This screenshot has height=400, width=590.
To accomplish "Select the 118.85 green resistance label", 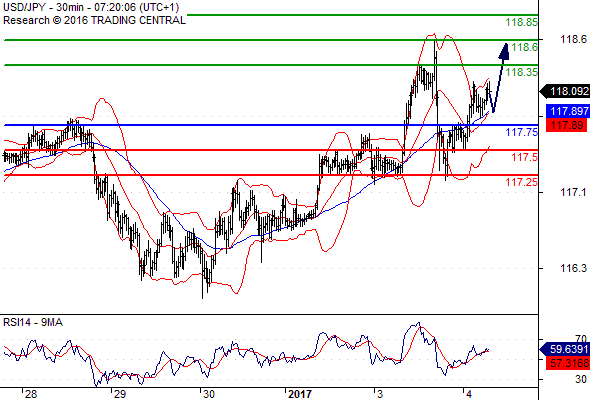I will pos(521,22).
